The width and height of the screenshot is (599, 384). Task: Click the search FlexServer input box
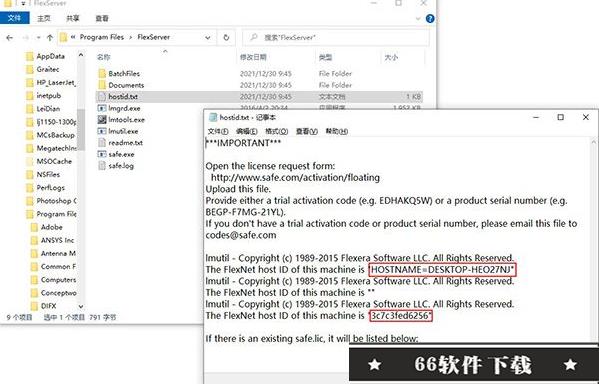[335, 37]
